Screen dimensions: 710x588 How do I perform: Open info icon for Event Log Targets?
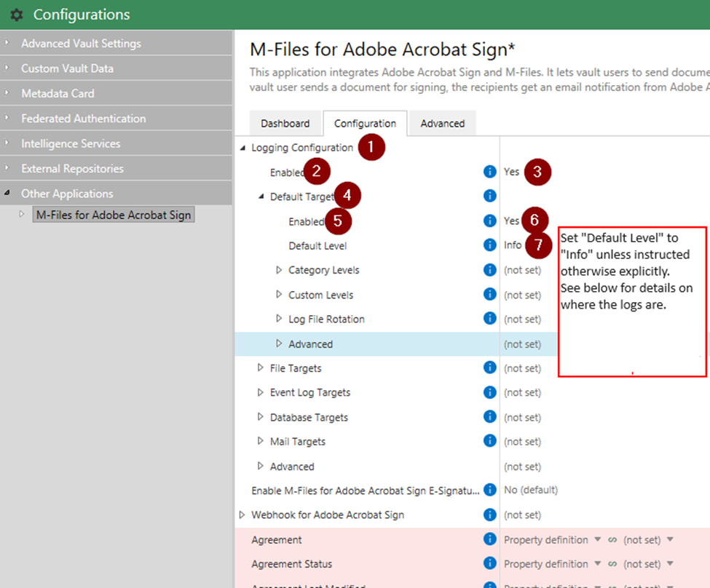coord(489,392)
